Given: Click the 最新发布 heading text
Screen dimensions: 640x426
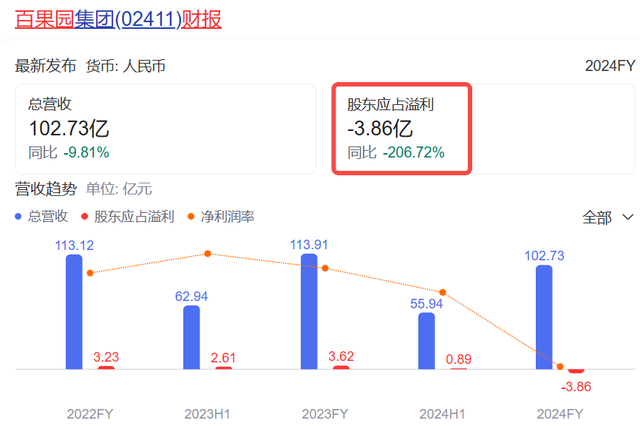Looking at the screenshot, I should (x=45, y=66).
